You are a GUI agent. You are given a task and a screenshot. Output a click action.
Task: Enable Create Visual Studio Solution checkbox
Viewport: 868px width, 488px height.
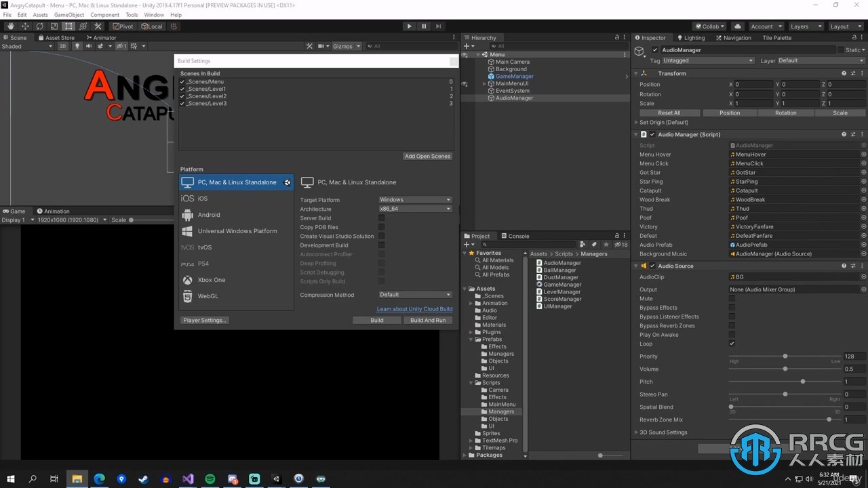(381, 236)
